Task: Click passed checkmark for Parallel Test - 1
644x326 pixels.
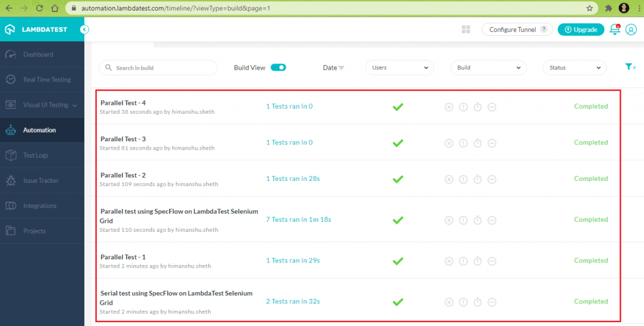Action: pos(397,261)
